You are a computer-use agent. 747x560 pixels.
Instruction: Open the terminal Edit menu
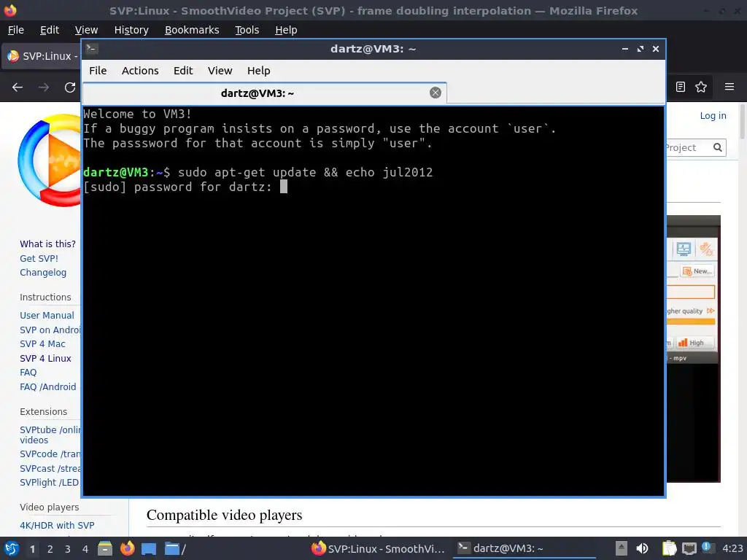183,71
